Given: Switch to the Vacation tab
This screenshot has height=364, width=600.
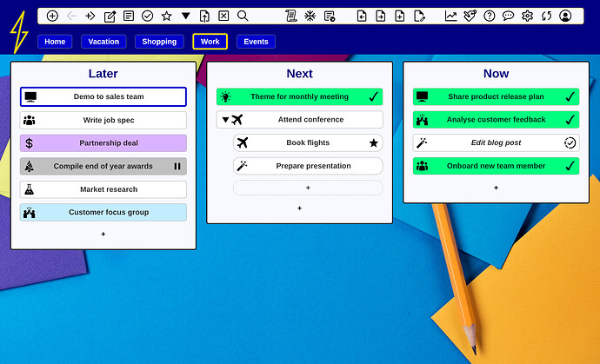Looking at the screenshot, I should 104,42.
